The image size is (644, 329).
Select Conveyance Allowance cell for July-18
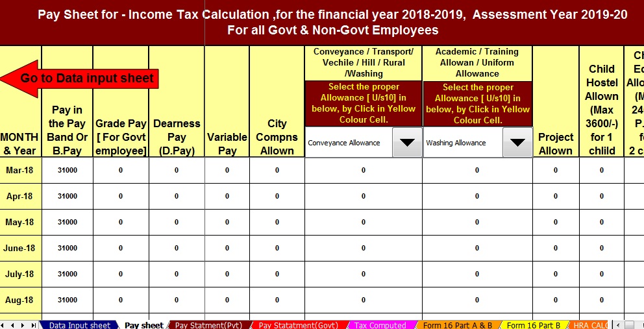[364, 274]
